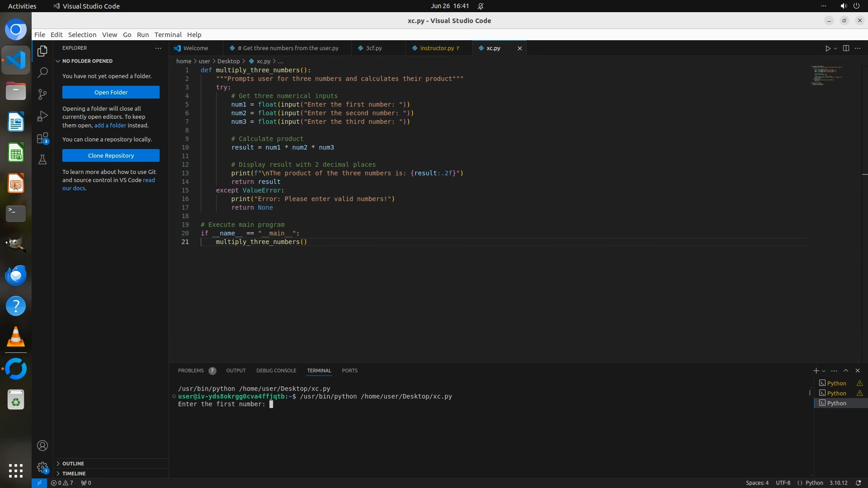Open the Terminal menu

(x=168, y=35)
